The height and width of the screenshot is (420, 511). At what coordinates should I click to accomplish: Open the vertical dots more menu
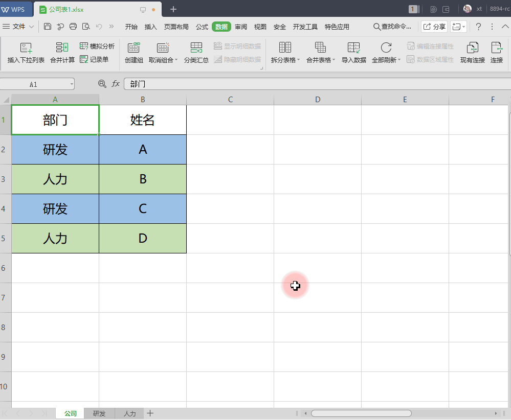(492, 27)
